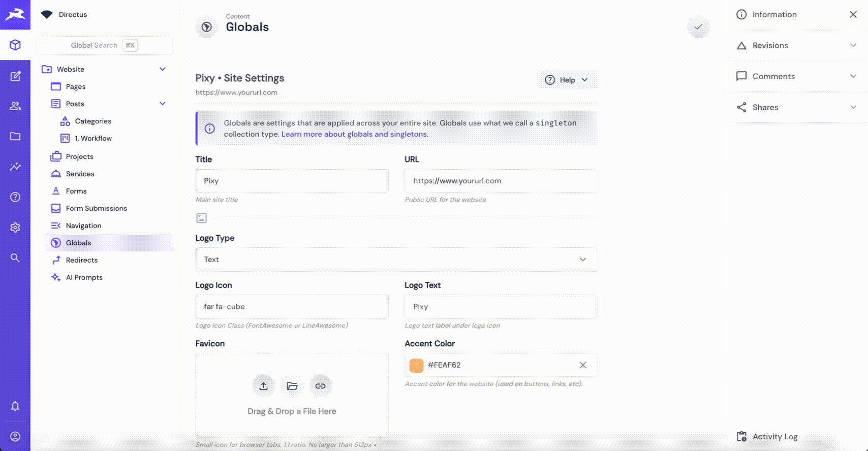Click the orange accent color swatch
The height and width of the screenshot is (451, 868).
tap(416, 365)
